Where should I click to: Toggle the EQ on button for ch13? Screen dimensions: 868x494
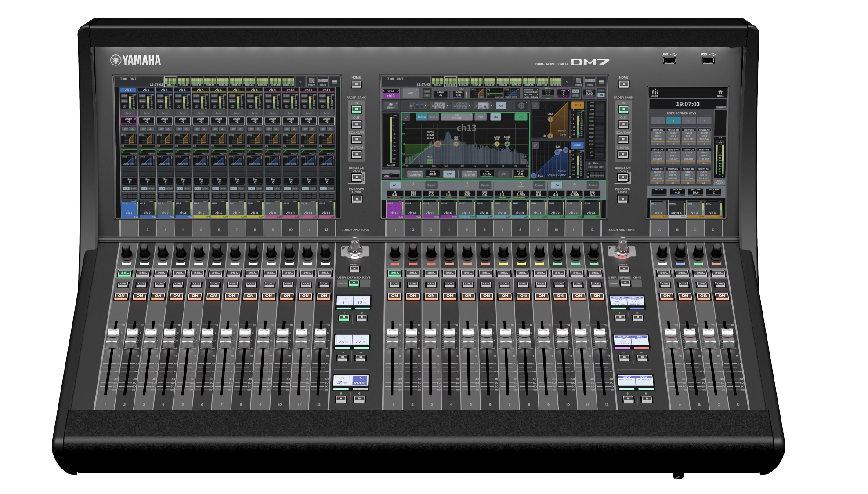click(521, 117)
